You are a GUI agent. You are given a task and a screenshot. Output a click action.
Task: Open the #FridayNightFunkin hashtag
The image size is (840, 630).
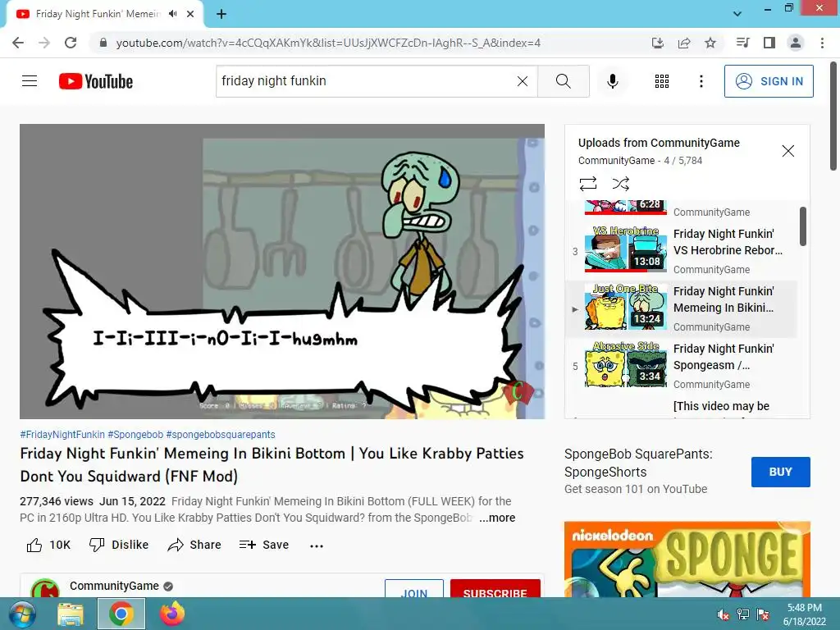pyautogui.click(x=62, y=435)
